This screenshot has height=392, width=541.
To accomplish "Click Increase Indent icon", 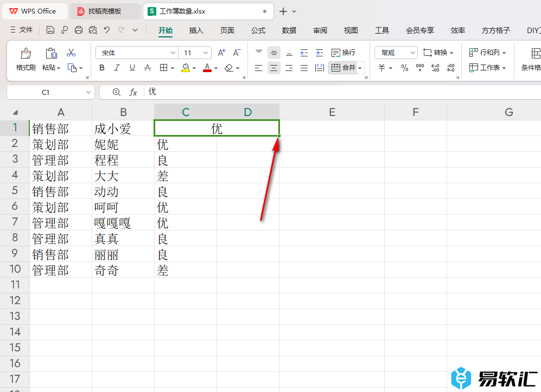I will coord(320,53).
